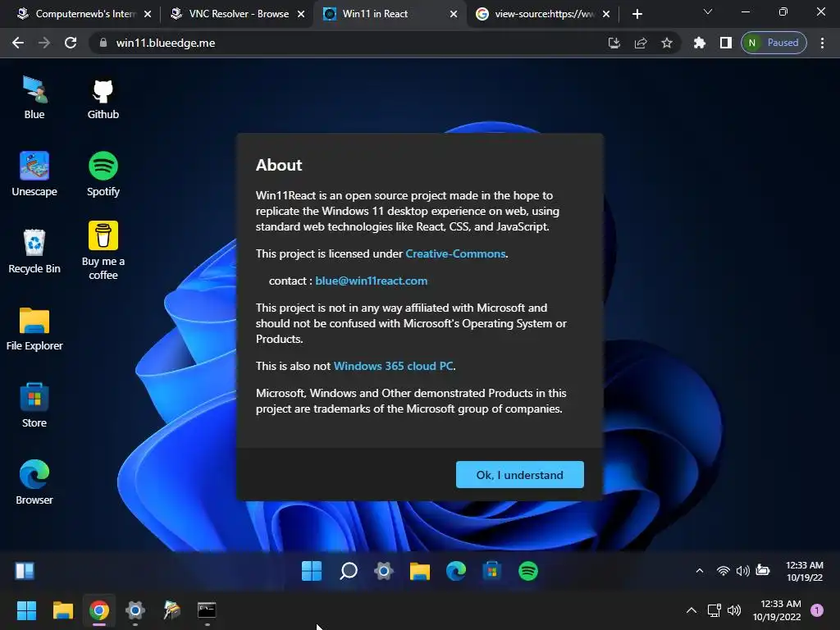This screenshot has width=840, height=630.
Task: Reload the page in Chrome
Action: (71, 43)
